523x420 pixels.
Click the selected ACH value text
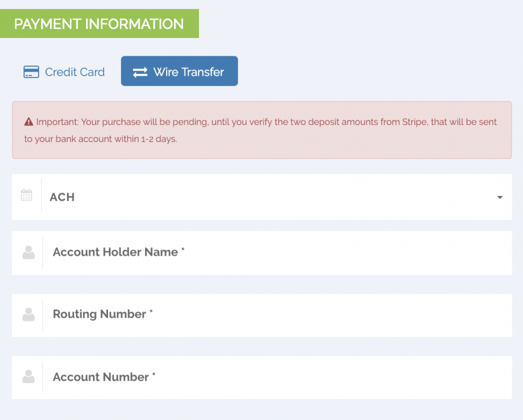(62, 197)
